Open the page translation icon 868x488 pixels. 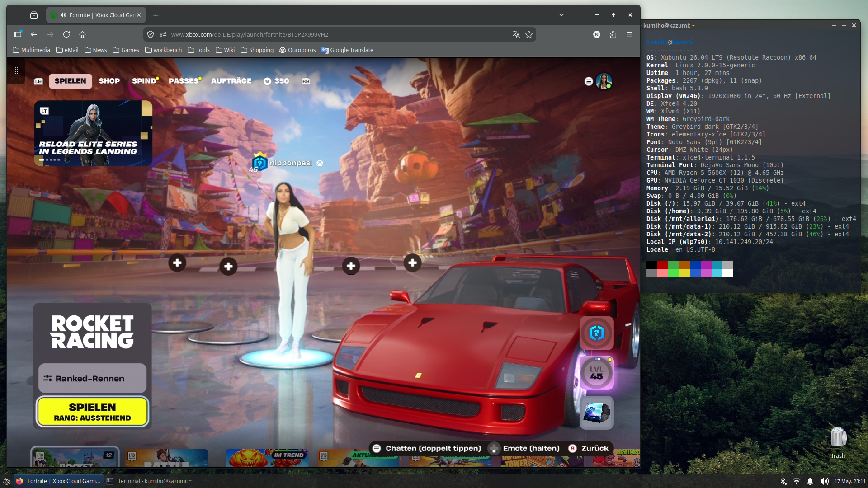pyautogui.click(x=516, y=34)
